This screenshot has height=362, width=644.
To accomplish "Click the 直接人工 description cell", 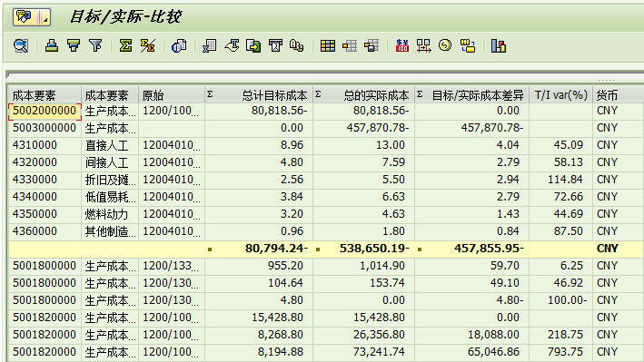I will 110,145.
